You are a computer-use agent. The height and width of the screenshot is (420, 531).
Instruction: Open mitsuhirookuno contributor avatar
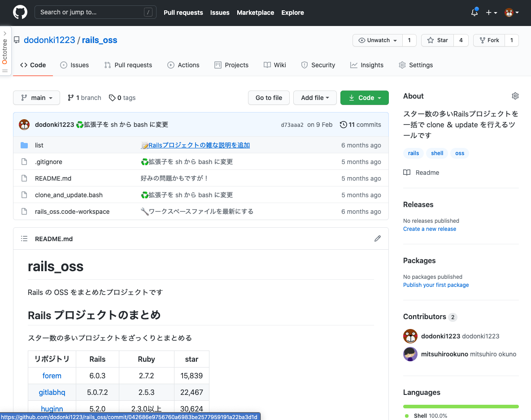410,354
